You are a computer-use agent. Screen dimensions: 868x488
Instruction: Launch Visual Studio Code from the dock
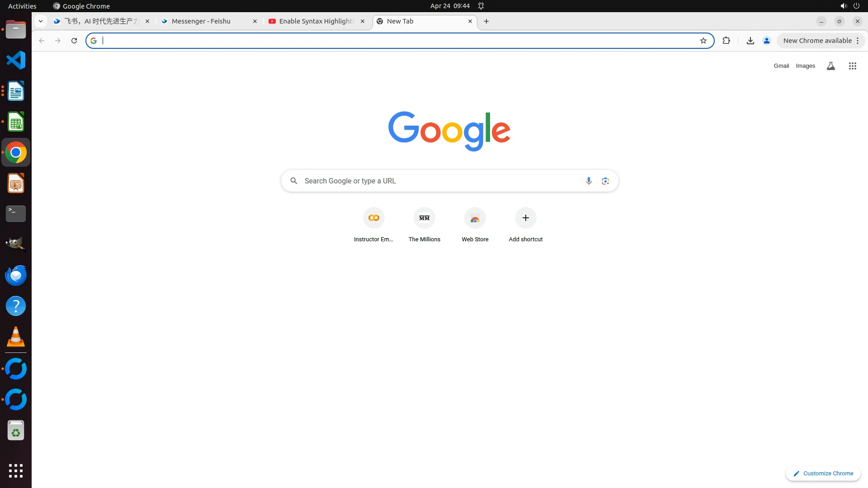point(16,60)
